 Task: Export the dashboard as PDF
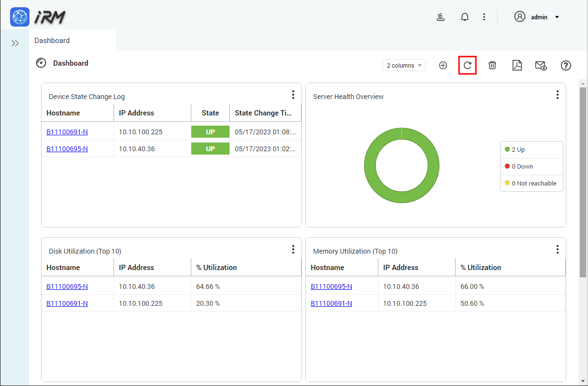(516, 65)
